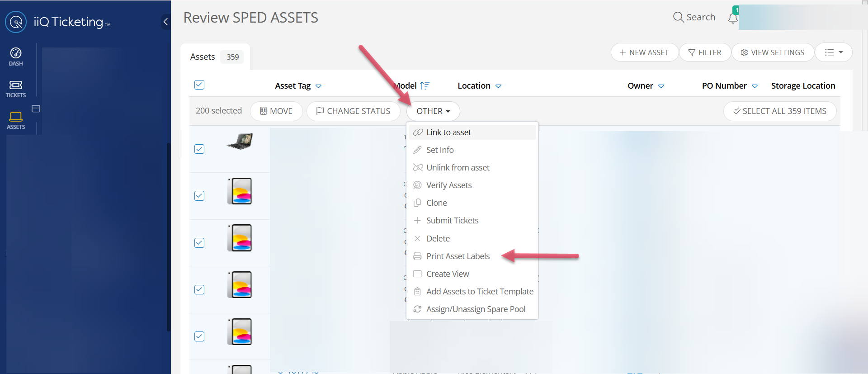Click the NEW ASSET button

coord(644,52)
